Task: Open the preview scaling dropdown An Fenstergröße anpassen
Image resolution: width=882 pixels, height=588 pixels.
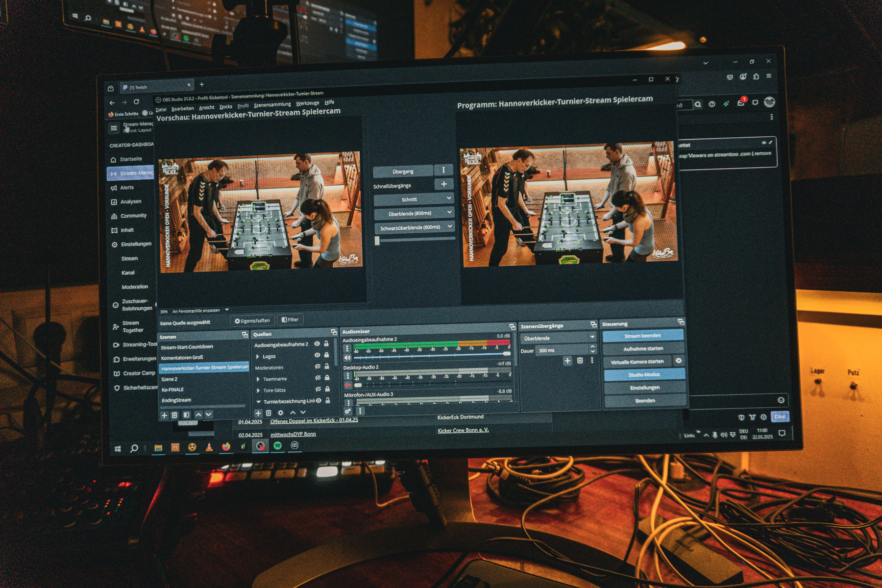Action: point(227,310)
